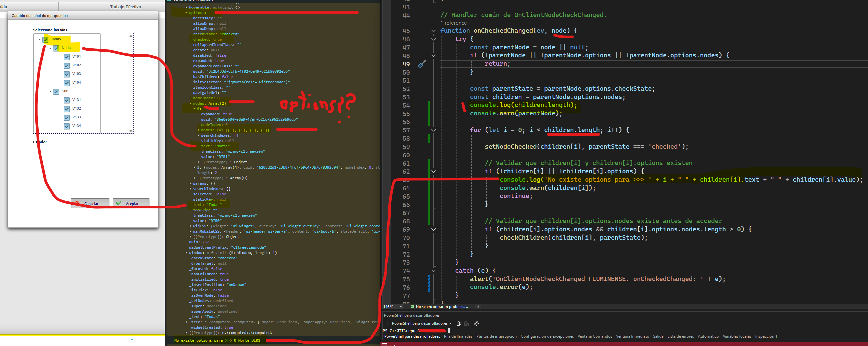
Task: Uncheck the V101 checkbox
Action: click(x=67, y=57)
